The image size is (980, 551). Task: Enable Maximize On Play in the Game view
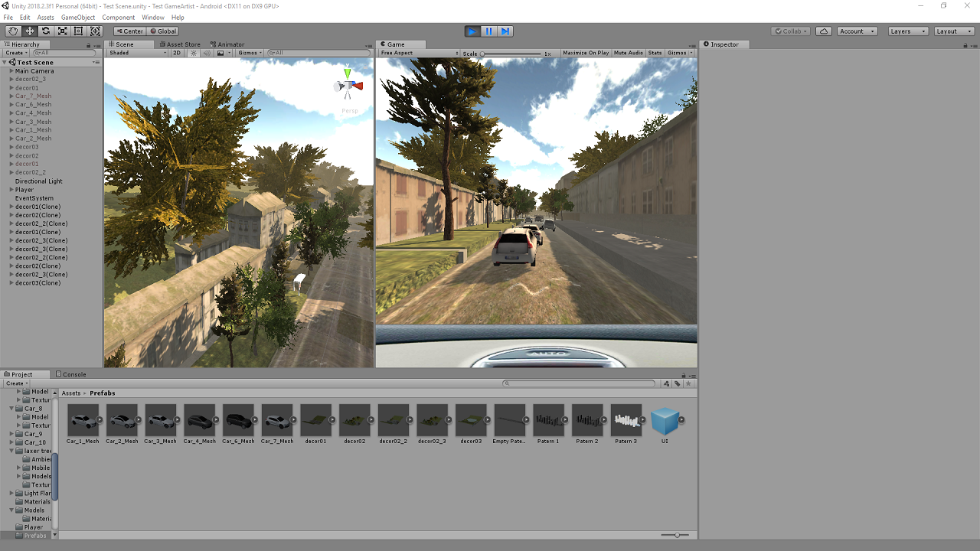(x=586, y=53)
